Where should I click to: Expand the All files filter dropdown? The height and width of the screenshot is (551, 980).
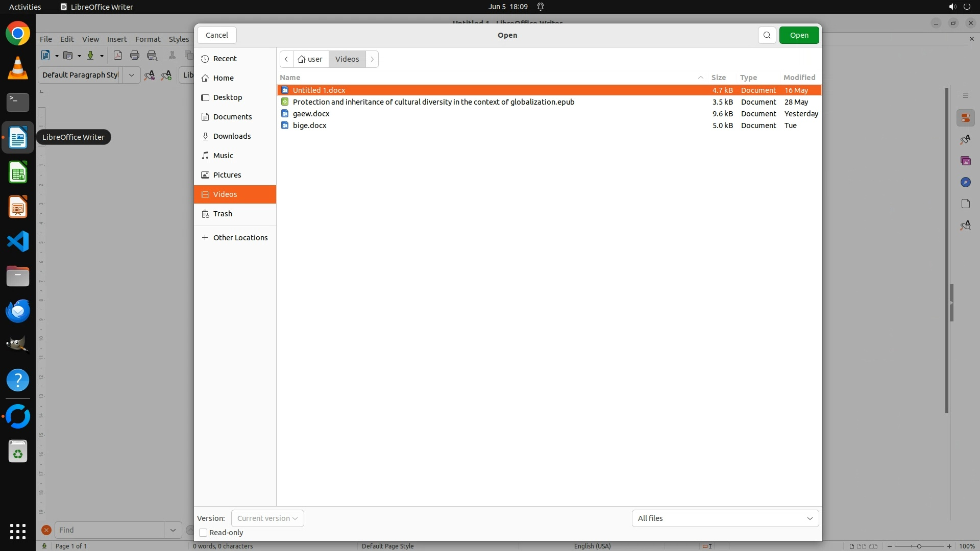point(725,518)
